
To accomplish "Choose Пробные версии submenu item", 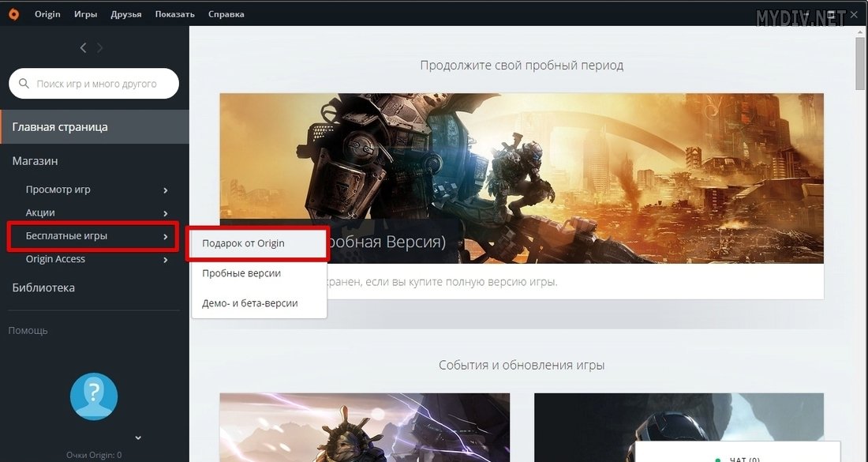I will (259, 273).
